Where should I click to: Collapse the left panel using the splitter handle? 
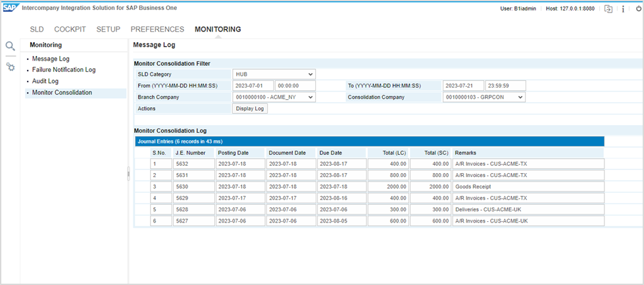tap(128, 172)
